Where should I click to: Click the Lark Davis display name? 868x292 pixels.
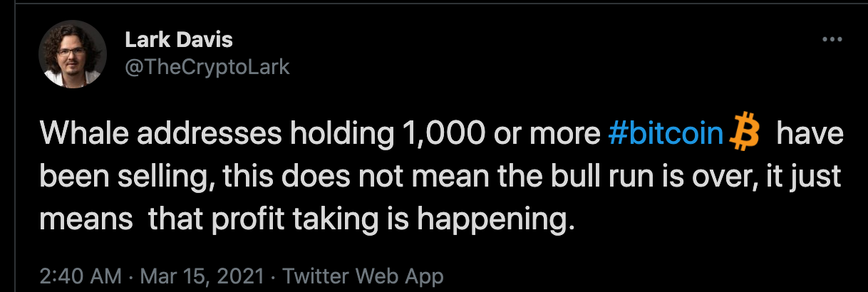pyautogui.click(x=178, y=40)
